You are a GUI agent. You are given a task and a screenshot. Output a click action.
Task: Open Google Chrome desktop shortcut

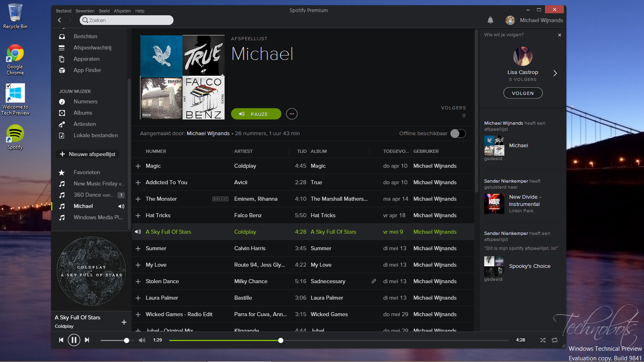point(15,60)
